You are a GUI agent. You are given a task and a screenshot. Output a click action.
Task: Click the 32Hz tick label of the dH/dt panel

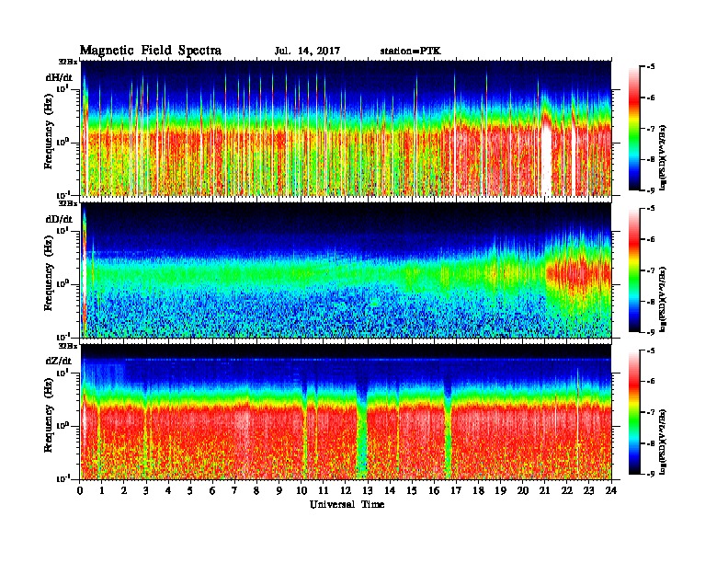click(x=68, y=62)
